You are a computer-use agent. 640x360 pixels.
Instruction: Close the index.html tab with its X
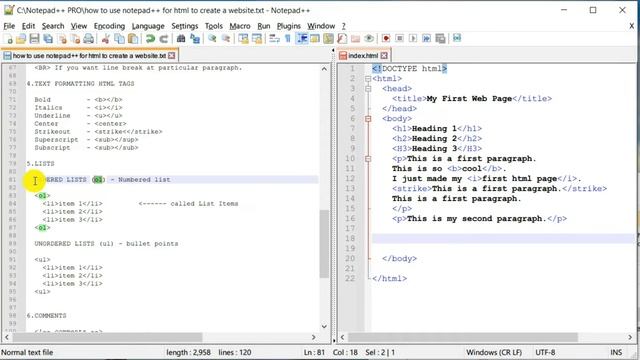(x=384, y=56)
